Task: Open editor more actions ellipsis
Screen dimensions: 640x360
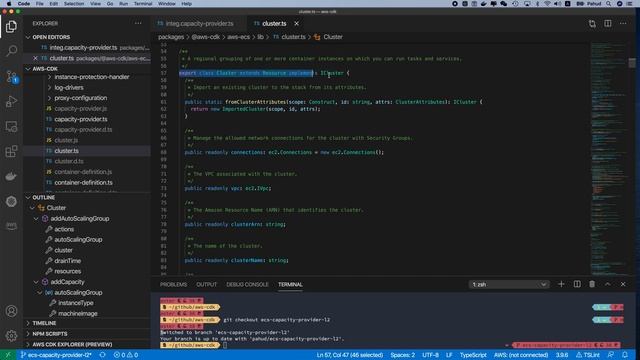Action: tap(623, 24)
